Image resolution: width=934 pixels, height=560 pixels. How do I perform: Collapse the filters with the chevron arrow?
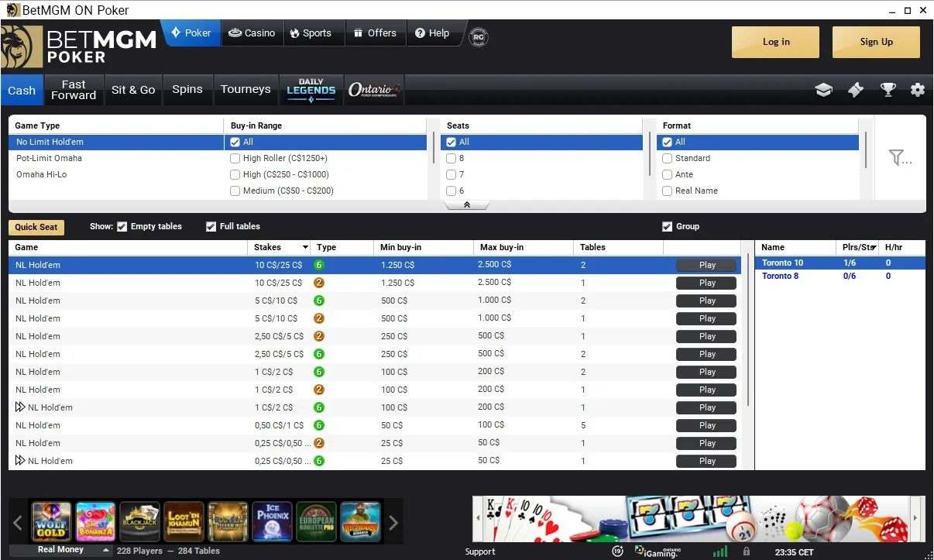[x=465, y=204]
